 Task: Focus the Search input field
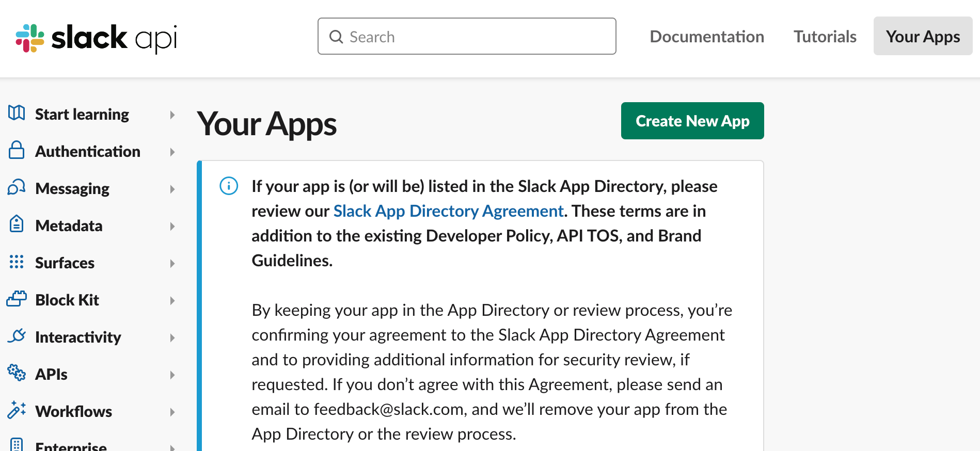coord(467,36)
